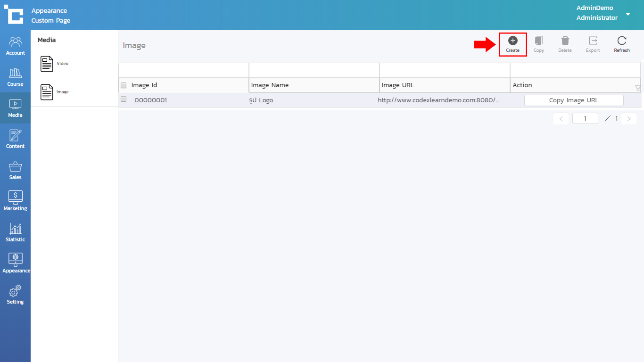Go to Content in the sidebar
This screenshot has width=644, height=362.
click(15, 136)
